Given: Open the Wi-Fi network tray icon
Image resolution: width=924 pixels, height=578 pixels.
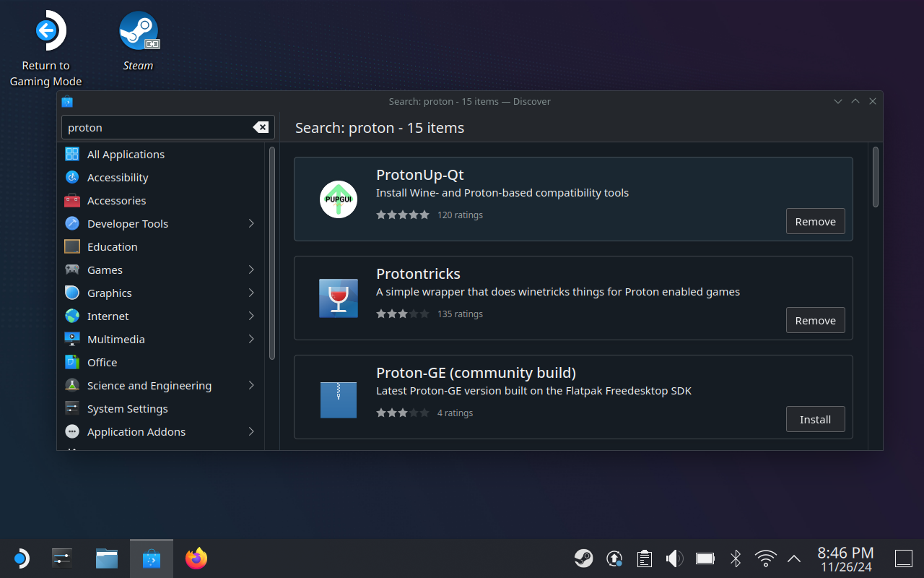Looking at the screenshot, I should pos(765,558).
